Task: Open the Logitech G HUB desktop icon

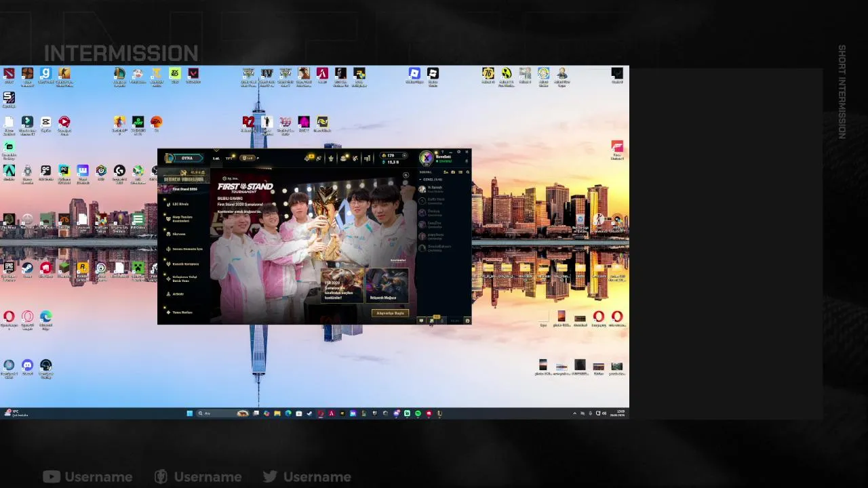Action: pyautogui.click(x=119, y=170)
